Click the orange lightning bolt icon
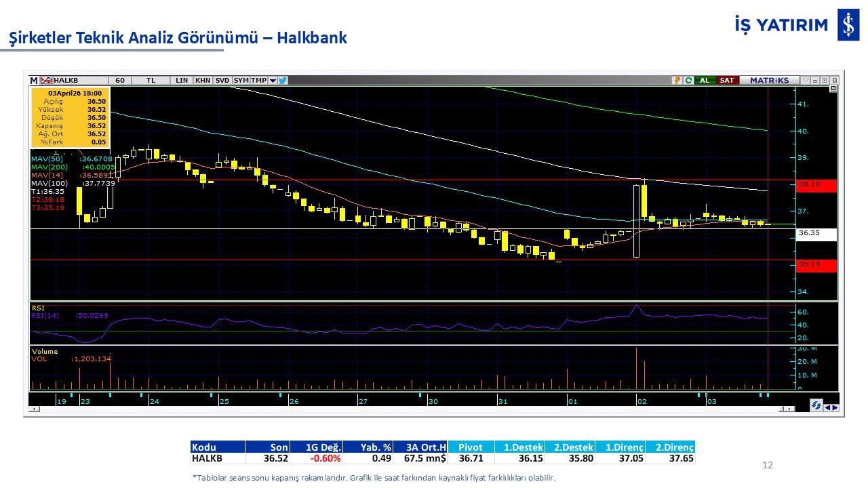868x488 pixels. point(677,80)
